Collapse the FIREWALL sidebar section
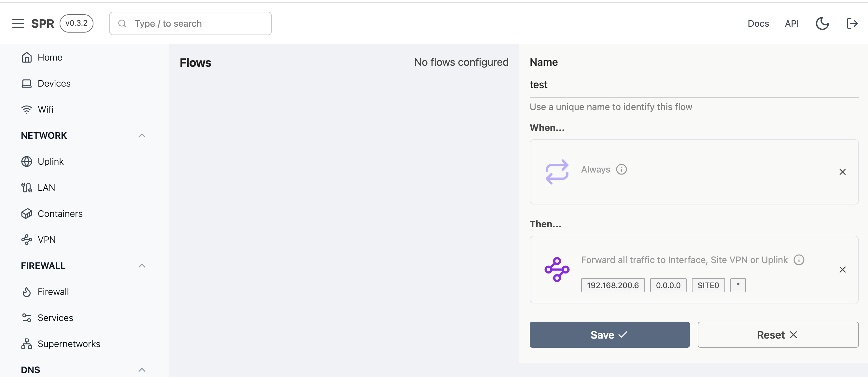Screen dimensions: 868x377 (142, 266)
